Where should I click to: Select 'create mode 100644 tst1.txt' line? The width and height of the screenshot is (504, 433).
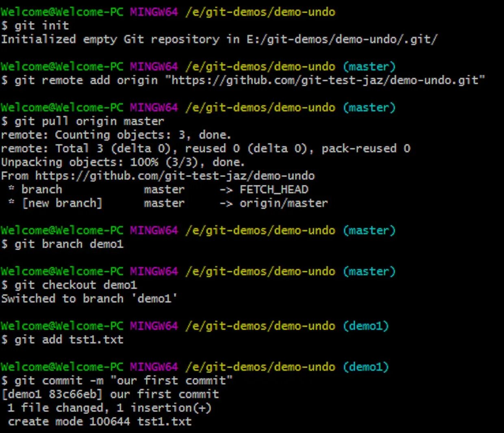coord(100,421)
